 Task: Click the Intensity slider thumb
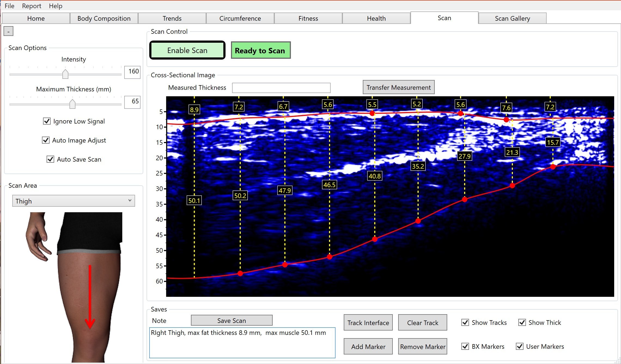[65, 74]
